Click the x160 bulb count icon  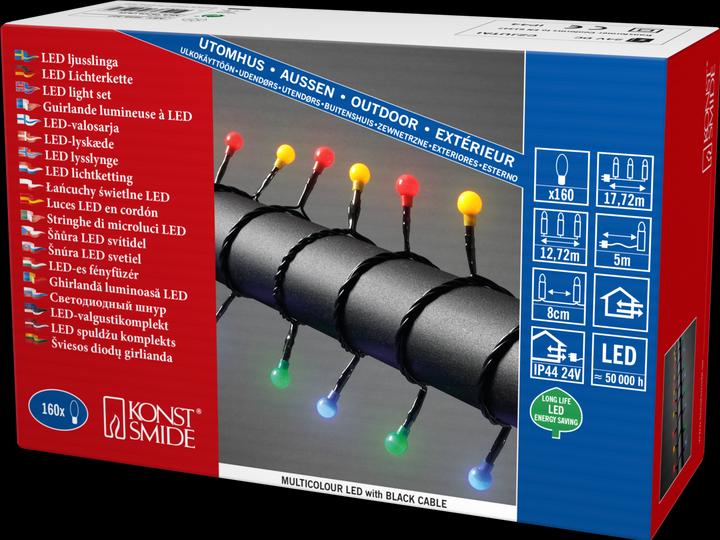pos(562,177)
